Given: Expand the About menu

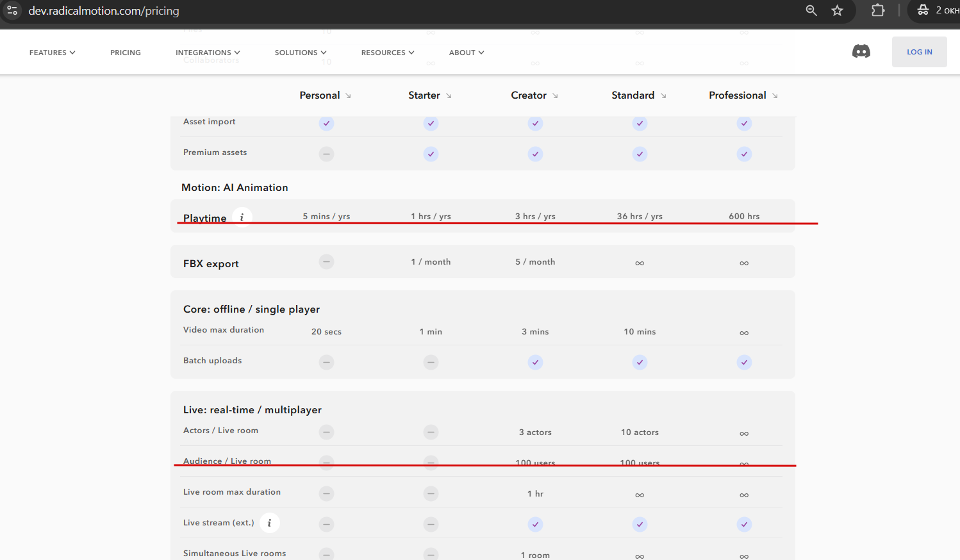Looking at the screenshot, I should coord(467,53).
